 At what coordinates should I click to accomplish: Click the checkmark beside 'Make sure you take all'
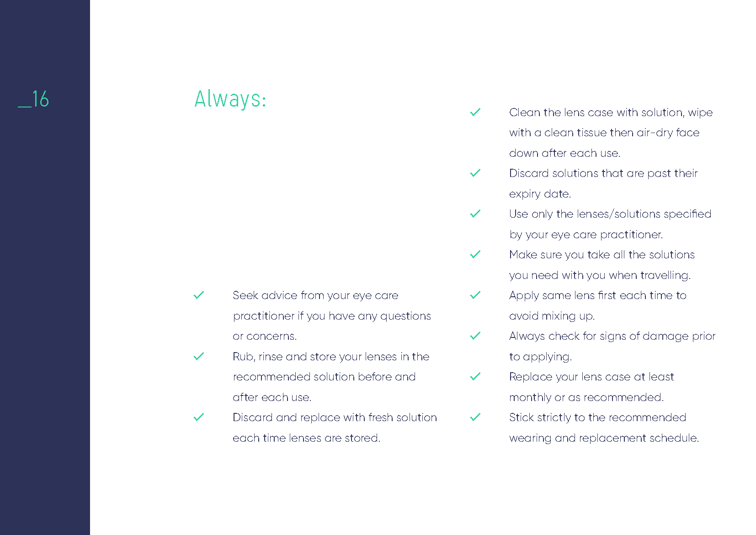(x=475, y=254)
